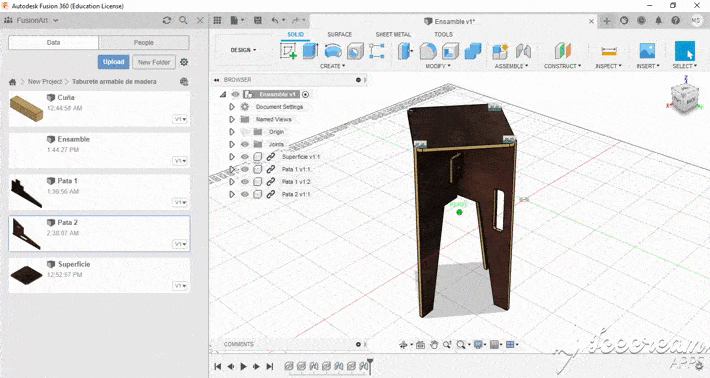Collapse the Ensamble v1 root node

[223, 94]
